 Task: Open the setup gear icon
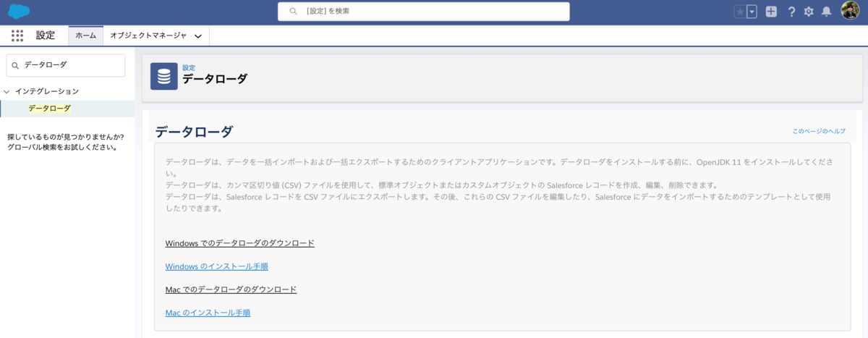click(x=809, y=12)
